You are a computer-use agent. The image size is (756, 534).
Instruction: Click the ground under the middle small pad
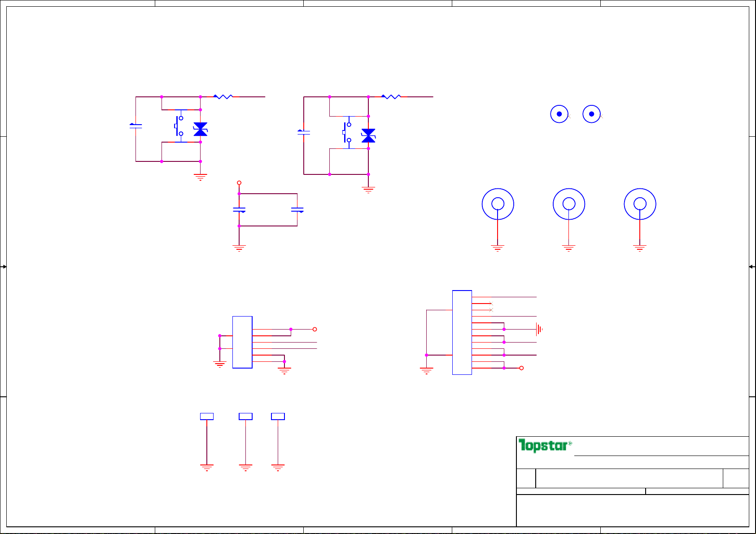246,468
